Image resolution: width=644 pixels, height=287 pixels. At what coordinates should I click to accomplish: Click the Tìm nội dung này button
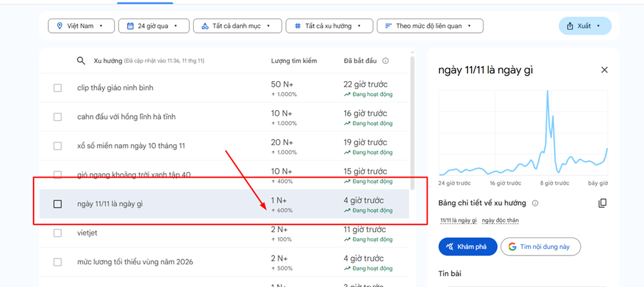pyautogui.click(x=540, y=246)
